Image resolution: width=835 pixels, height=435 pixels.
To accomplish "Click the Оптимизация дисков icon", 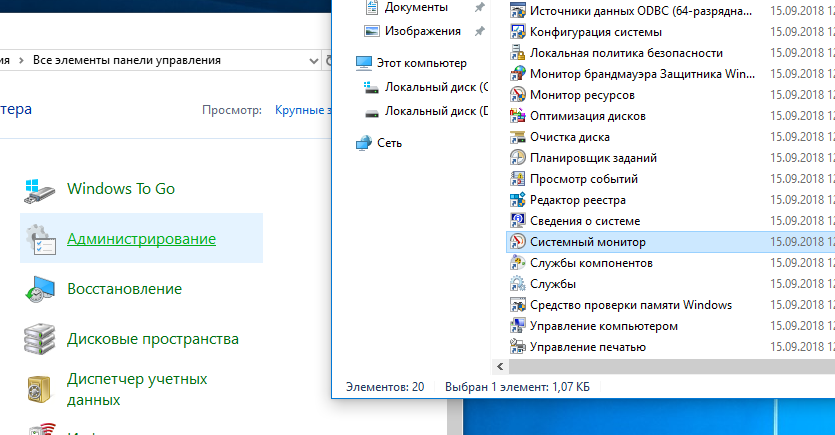I will pos(518,116).
